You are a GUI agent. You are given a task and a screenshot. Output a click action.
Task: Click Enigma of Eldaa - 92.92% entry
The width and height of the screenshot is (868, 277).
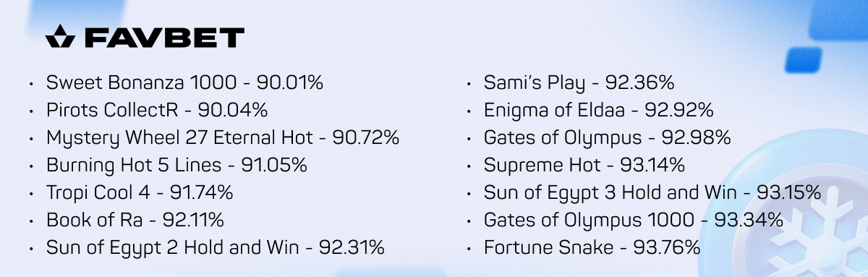tap(599, 110)
